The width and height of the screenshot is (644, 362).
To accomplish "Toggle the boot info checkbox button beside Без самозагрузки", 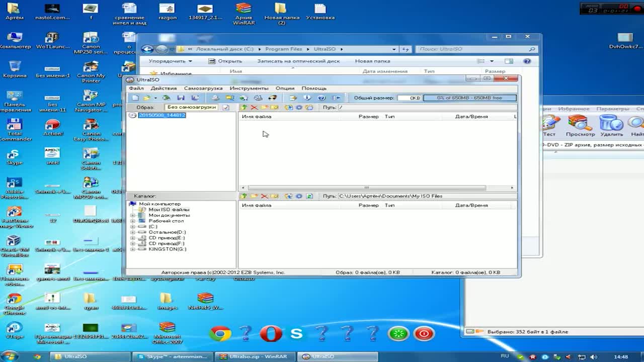I will coord(226,107).
